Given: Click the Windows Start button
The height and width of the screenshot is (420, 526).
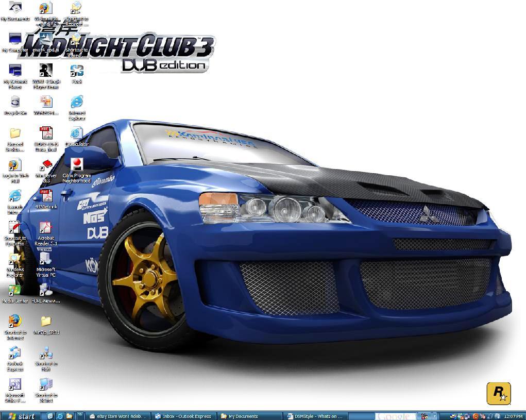Looking at the screenshot, I should pyautogui.click(x=21, y=416).
